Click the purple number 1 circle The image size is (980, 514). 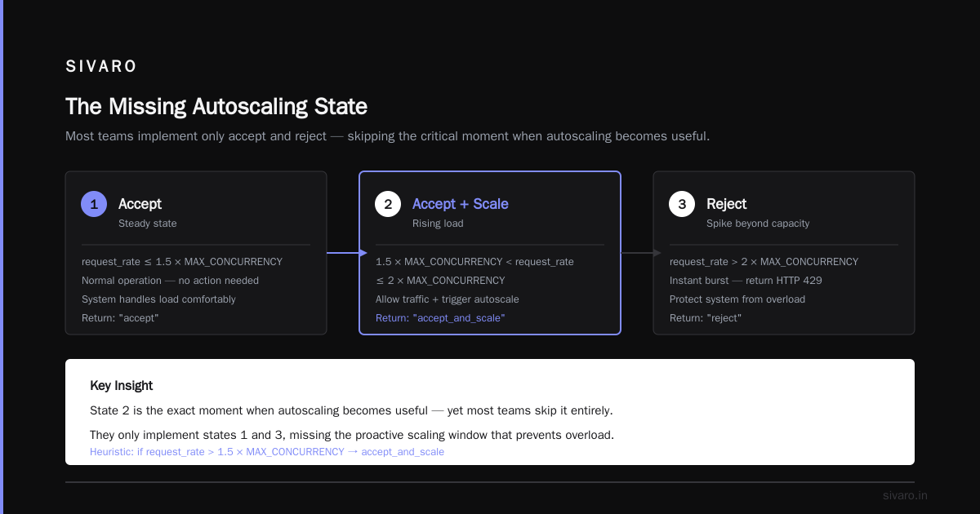[x=94, y=204]
